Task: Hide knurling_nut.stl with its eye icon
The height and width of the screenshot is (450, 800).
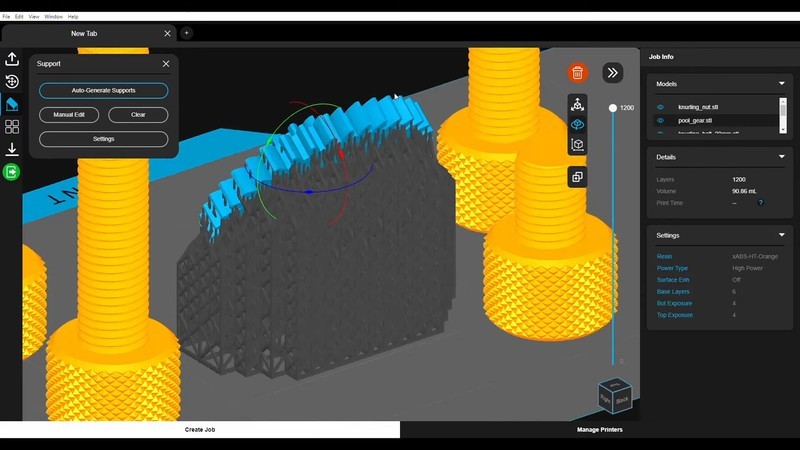Action: click(660, 106)
